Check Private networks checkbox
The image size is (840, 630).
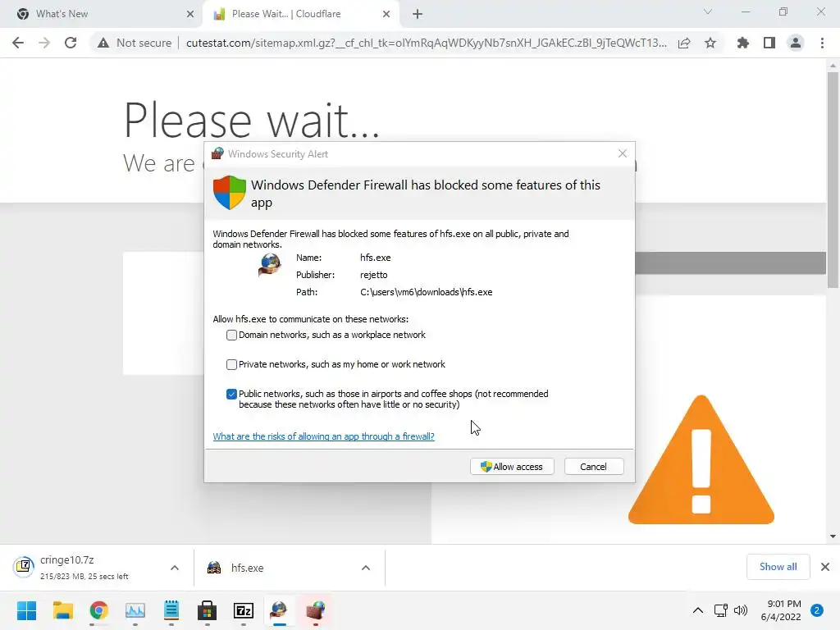(x=231, y=364)
